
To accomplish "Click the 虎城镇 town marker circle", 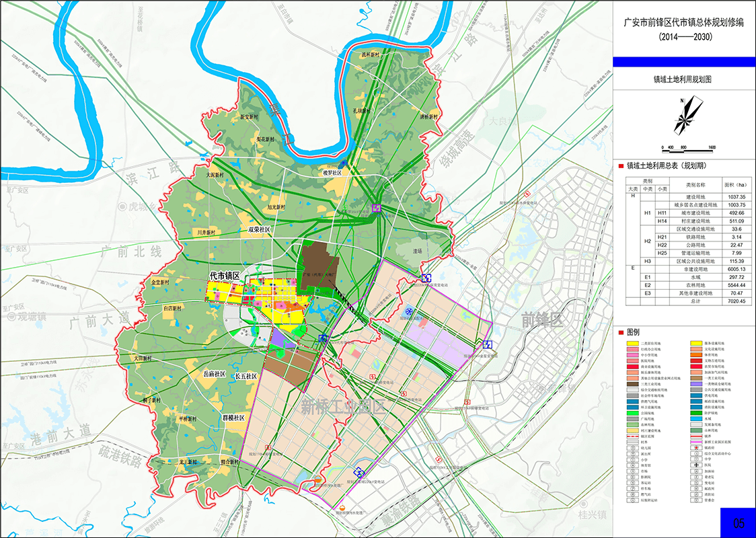I will 122,207.
